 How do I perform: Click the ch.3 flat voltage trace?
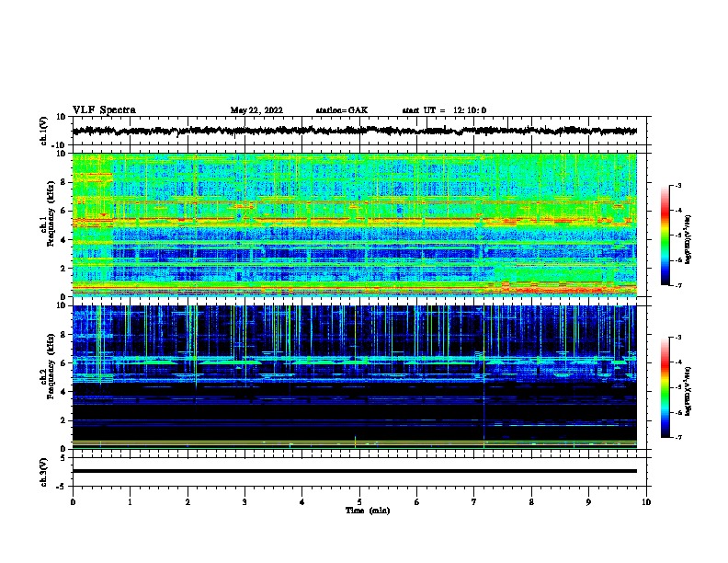354,471
